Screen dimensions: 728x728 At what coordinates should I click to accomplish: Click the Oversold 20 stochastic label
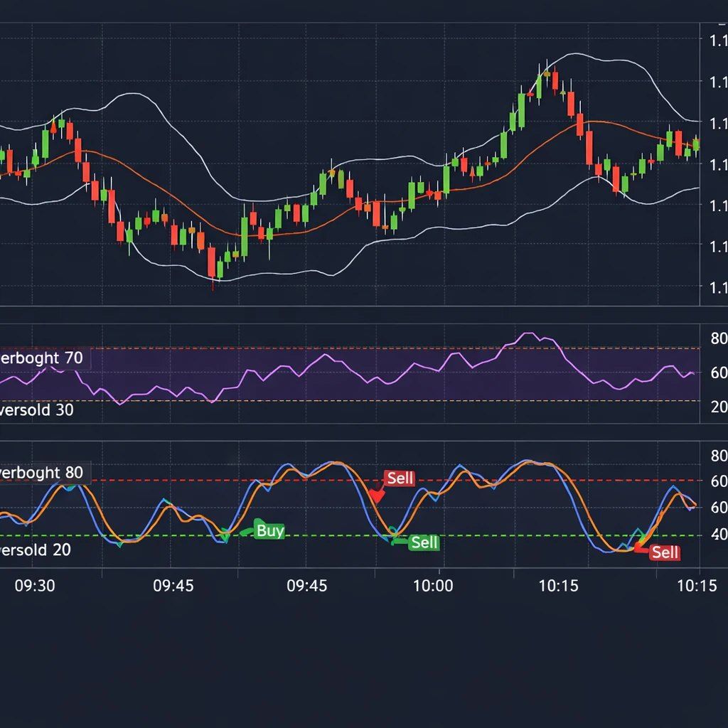[36, 550]
